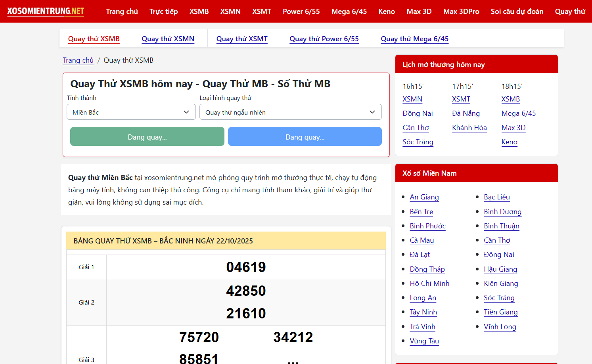
Task: Click the Keno link in today's schedule
Action: 509,142
